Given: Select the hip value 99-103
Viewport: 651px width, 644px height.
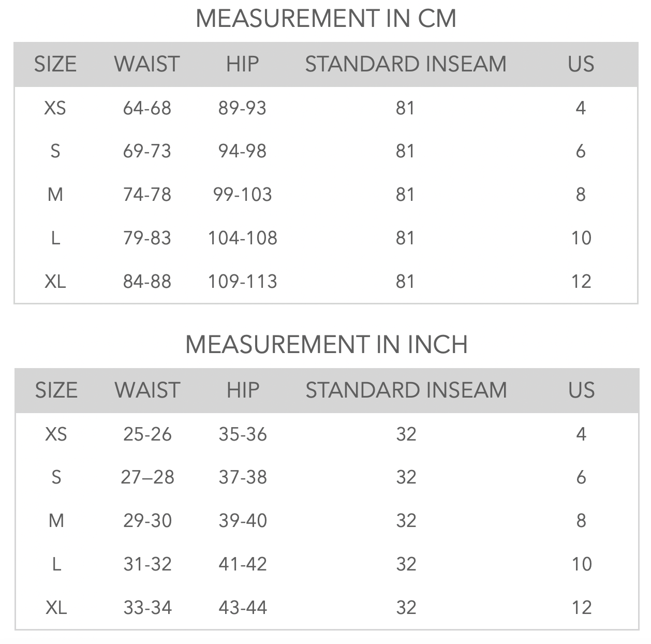Looking at the screenshot, I should [242, 195].
